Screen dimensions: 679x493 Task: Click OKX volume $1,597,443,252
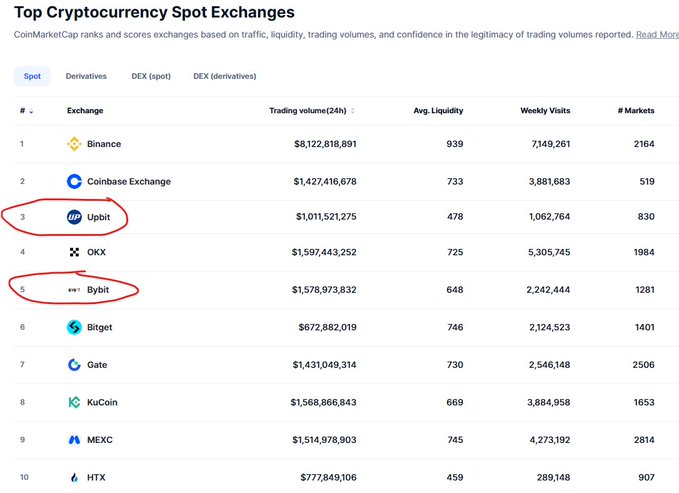click(324, 252)
